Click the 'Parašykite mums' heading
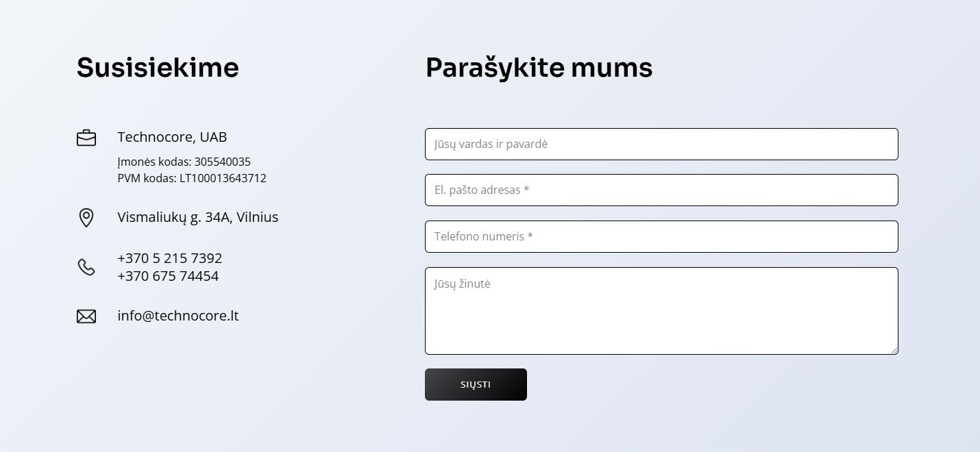This screenshot has width=980, height=452. (539, 68)
